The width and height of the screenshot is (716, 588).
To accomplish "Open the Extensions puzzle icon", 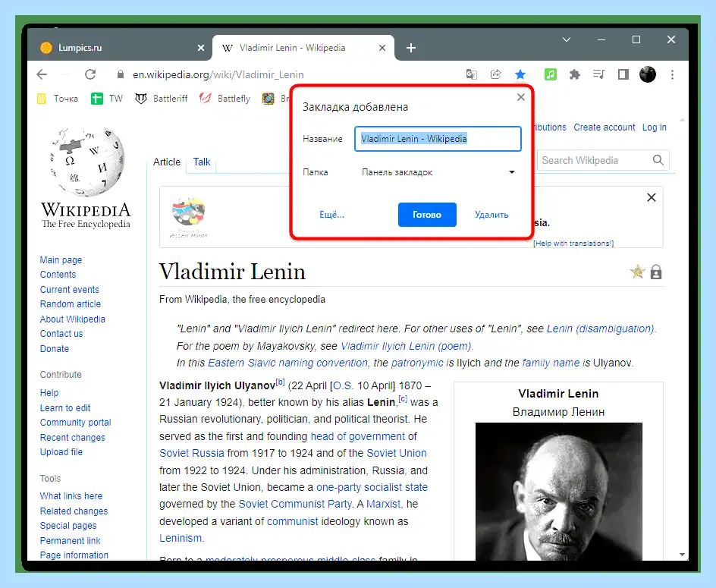I will click(574, 74).
